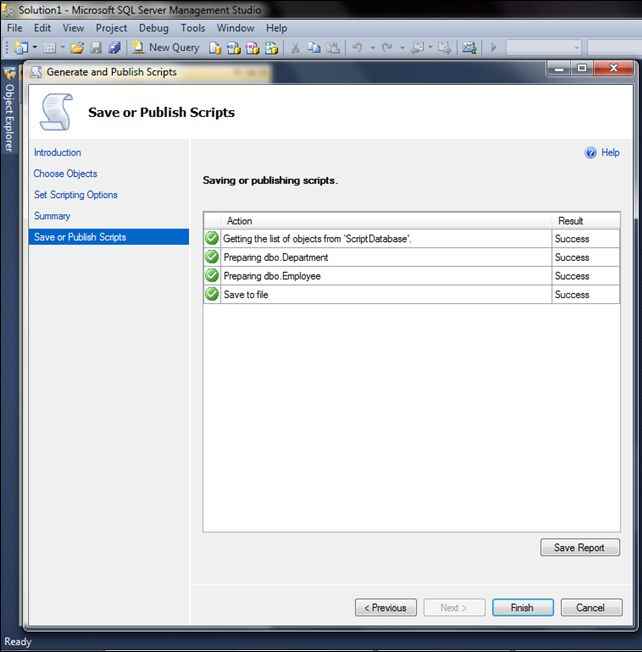Go to the Choose Objects wizard page

[65, 173]
